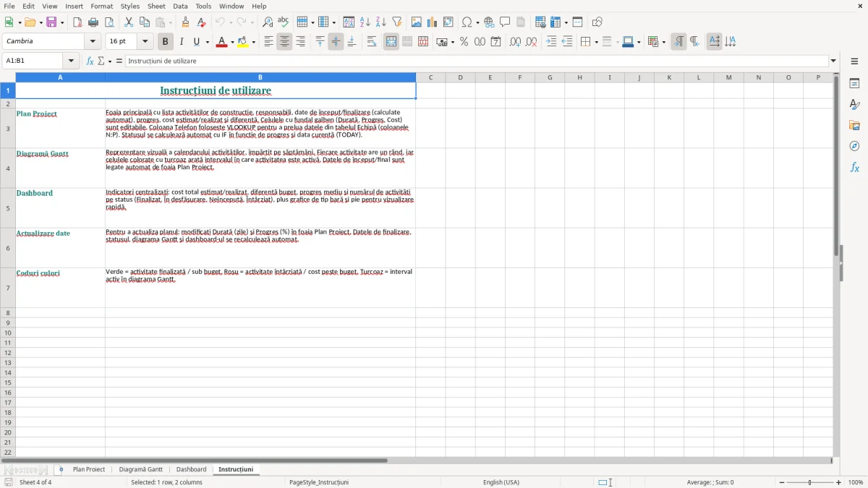Insert an image
The height and width of the screenshot is (488, 868).
coord(417,22)
